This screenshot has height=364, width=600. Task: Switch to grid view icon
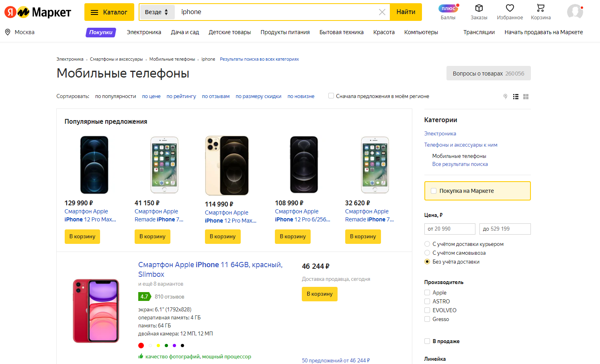point(526,96)
